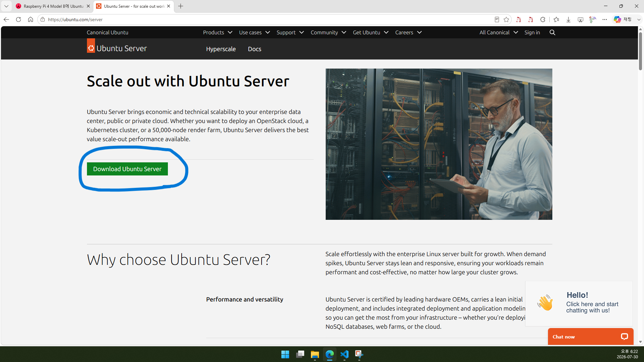This screenshot has height=362, width=644.
Task: Click the 'Performance and versatility' label
Action: click(245, 299)
